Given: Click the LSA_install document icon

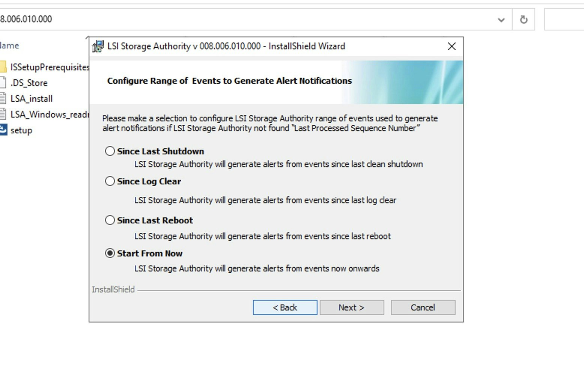Looking at the screenshot, I should coord(3,99).
